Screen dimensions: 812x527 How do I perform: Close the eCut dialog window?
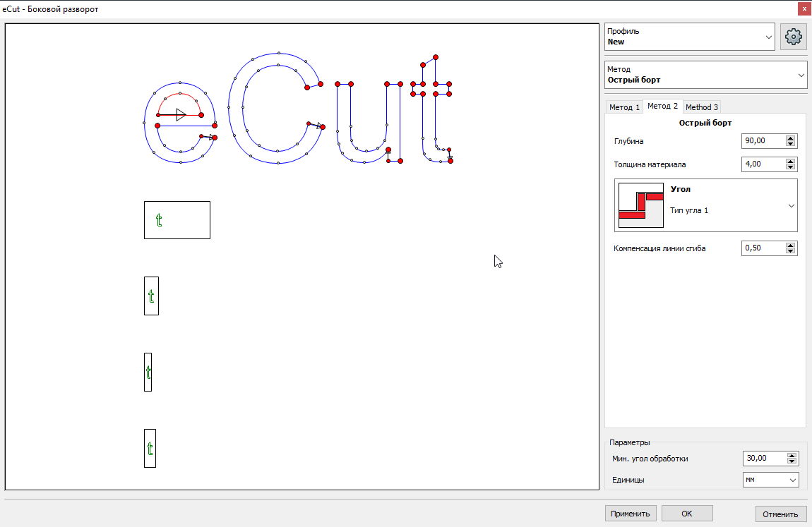(804, 8)
